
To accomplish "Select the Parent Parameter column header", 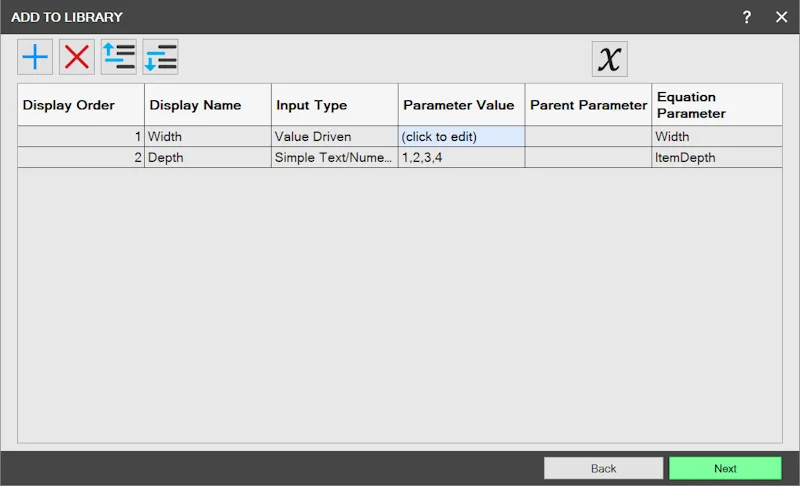I will pyautogui.click(x=588, y=105).
